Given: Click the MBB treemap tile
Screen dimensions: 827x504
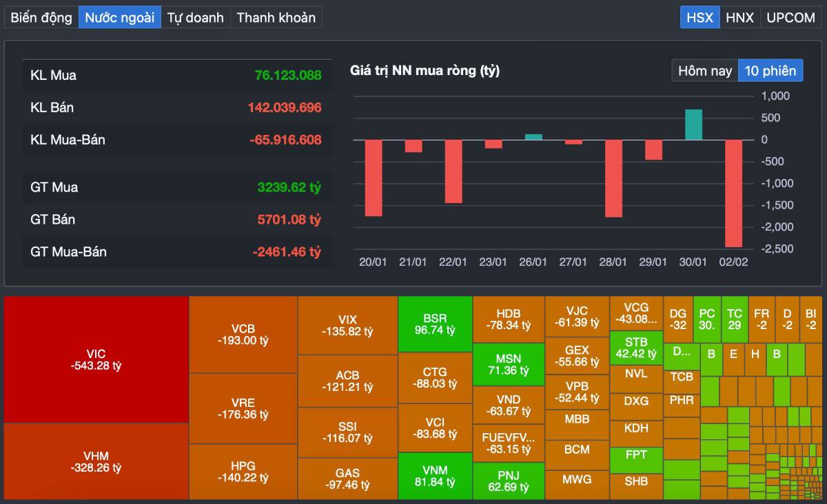Looking at the screenshot, I should pyautogui.click(x=577, y=425).
